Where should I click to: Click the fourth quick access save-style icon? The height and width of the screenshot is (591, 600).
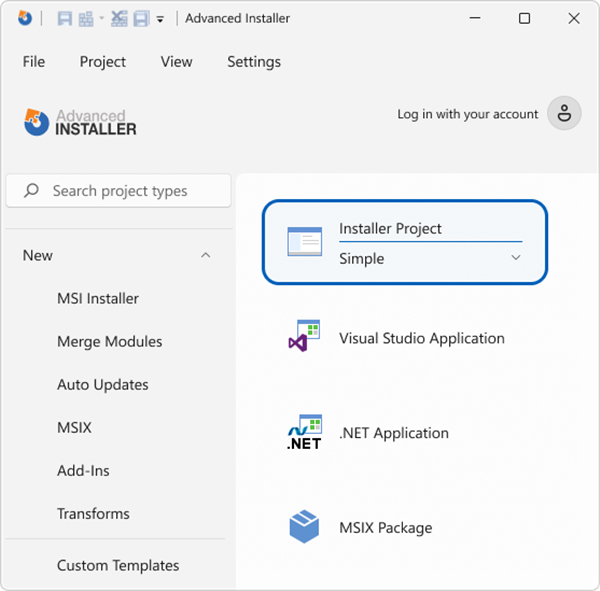point(141,18)
